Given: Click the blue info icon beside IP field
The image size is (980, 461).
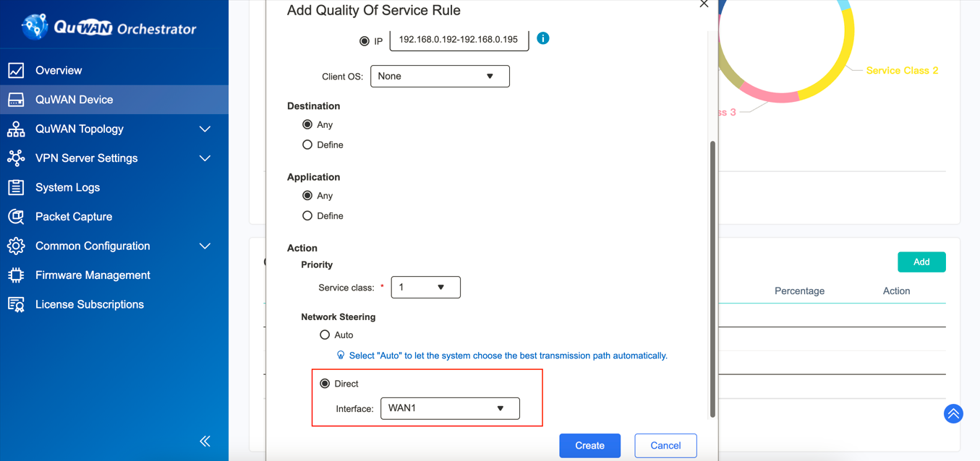Looking at the screenshot, I should click(543, 38).
